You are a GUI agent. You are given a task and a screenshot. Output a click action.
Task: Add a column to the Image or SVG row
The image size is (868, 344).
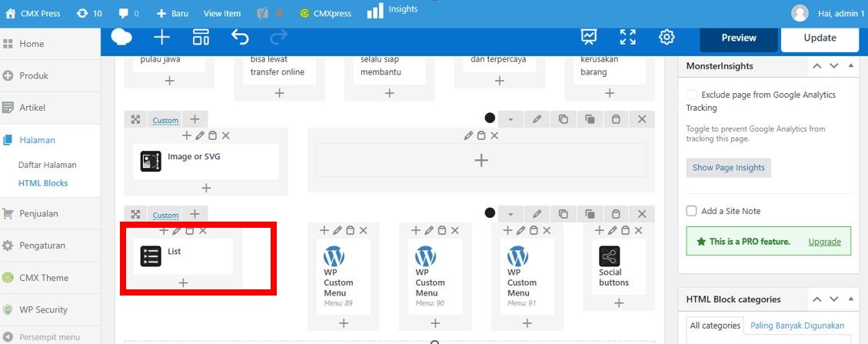tap(195, 119)
